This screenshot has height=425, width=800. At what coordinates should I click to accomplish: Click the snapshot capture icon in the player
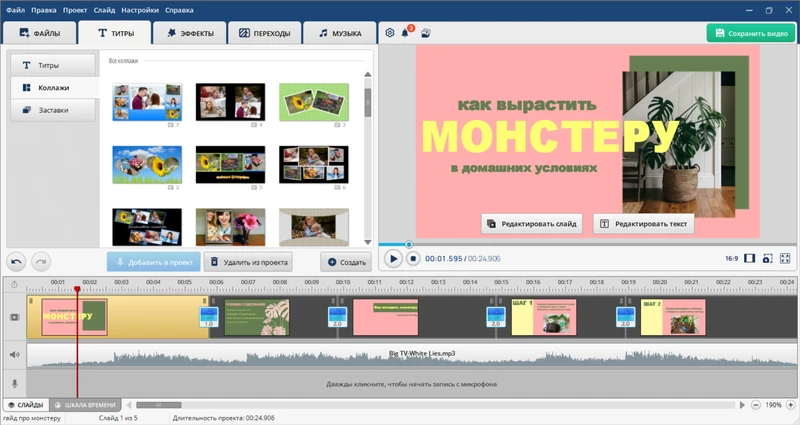tap(767, 259)
